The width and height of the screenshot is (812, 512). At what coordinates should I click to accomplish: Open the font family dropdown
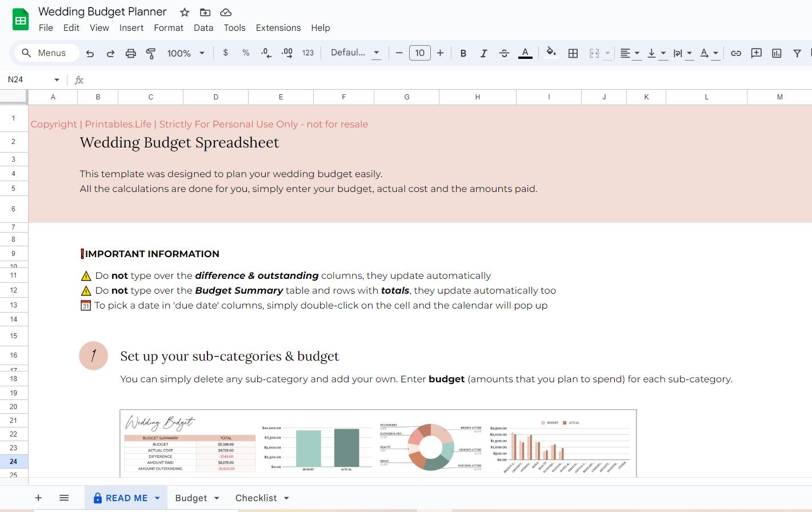click(x=354, y=53)
